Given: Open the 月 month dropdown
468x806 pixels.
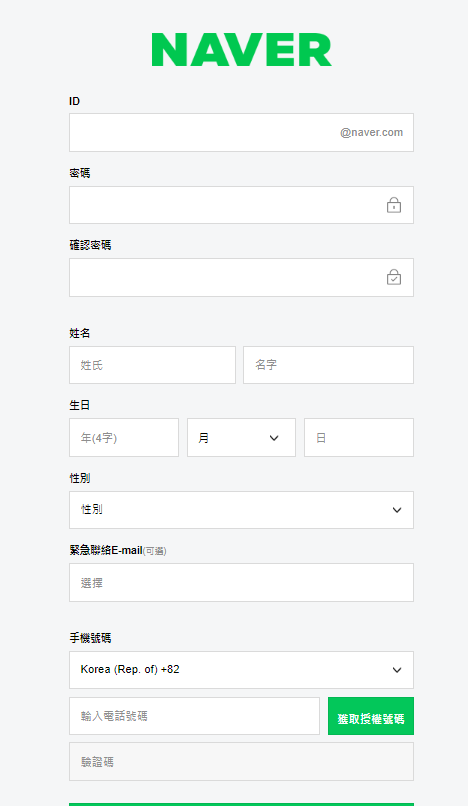Looking at the screenshot, I should 241,437.
